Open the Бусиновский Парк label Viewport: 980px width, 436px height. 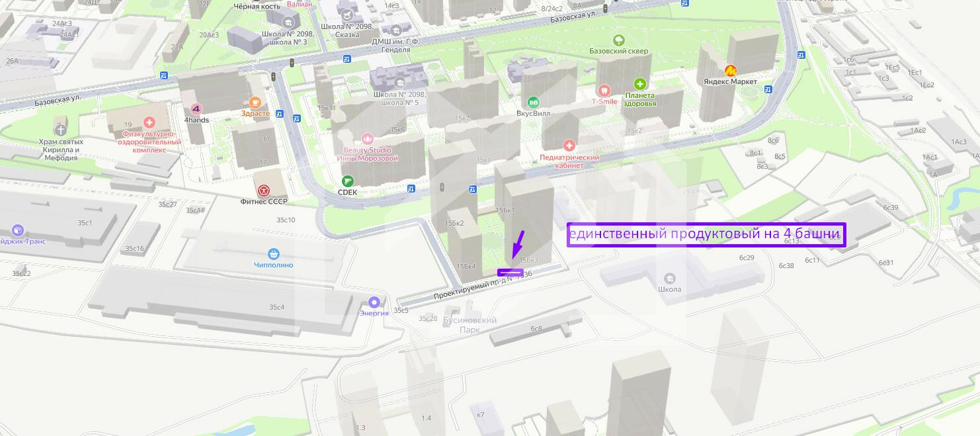[x=470, y=324]
